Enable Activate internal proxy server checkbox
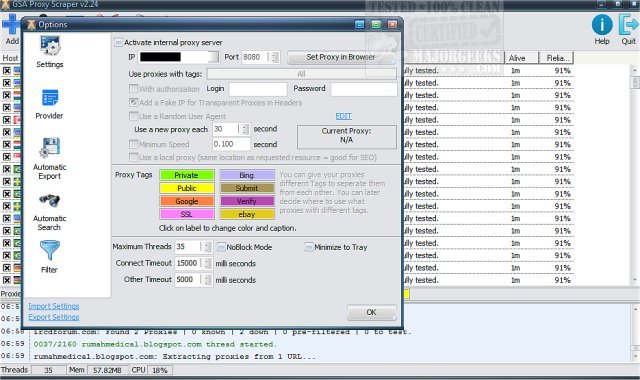 [118, 42]
